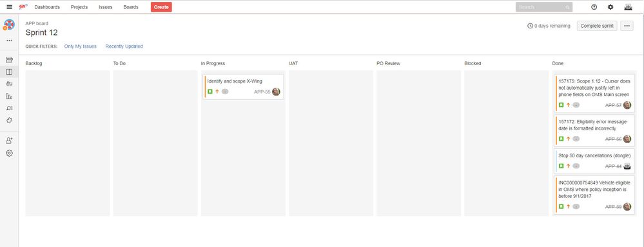The height and width of the screenshot is (247, 644).
Task: Focus the Search field in top bar
Action: click(x=544, y=7)
